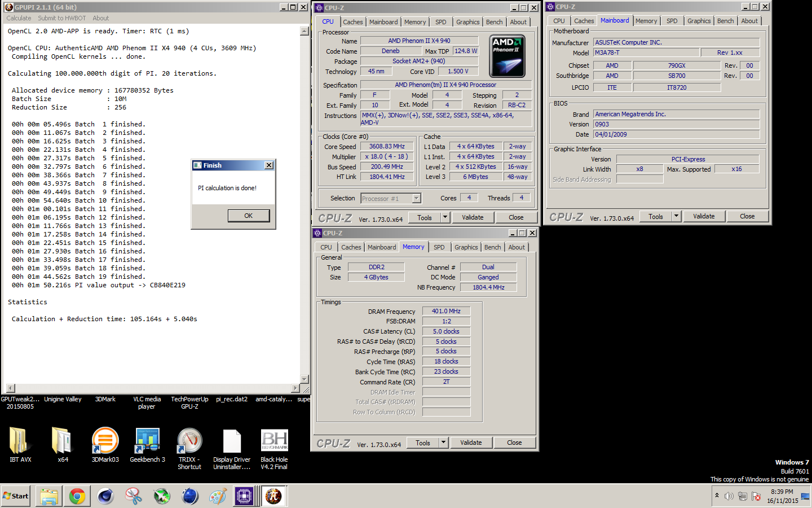812x508 pixels.
Task: Open Calculate menu in GPUPI
Action: click(19, 18)
